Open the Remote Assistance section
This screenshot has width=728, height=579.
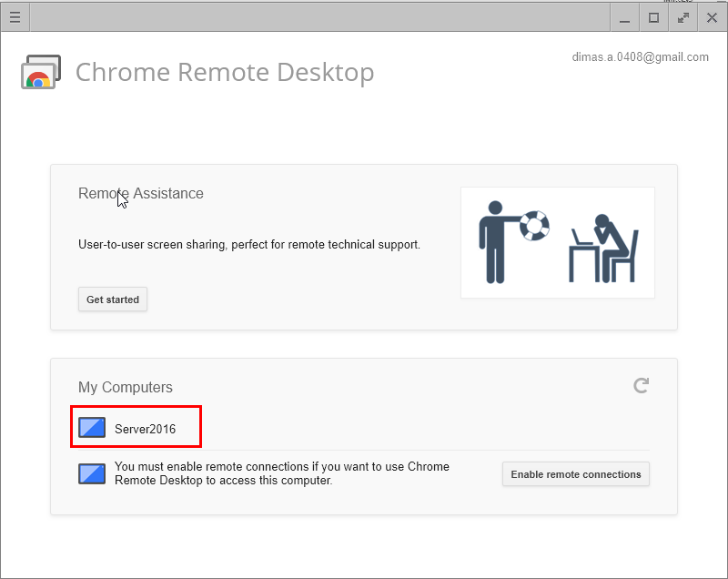point(112,299)
